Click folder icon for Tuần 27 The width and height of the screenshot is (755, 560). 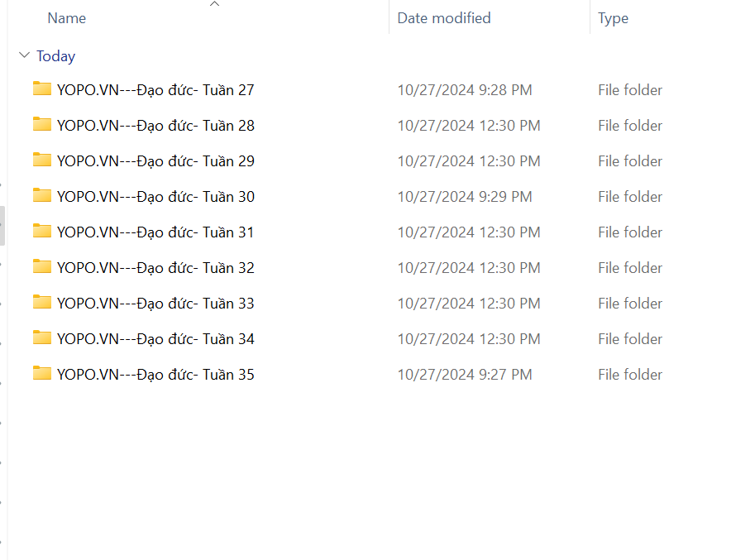tap(42, 89)
